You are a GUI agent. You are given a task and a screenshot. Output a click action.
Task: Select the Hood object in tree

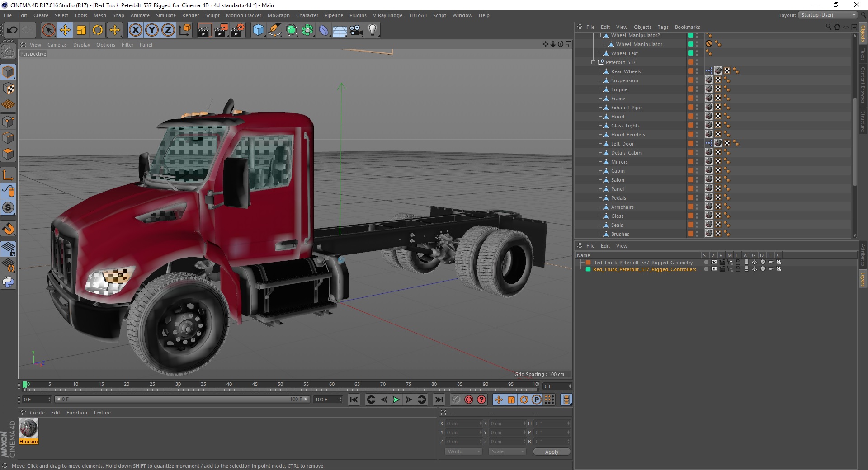(x=618, y=117)
